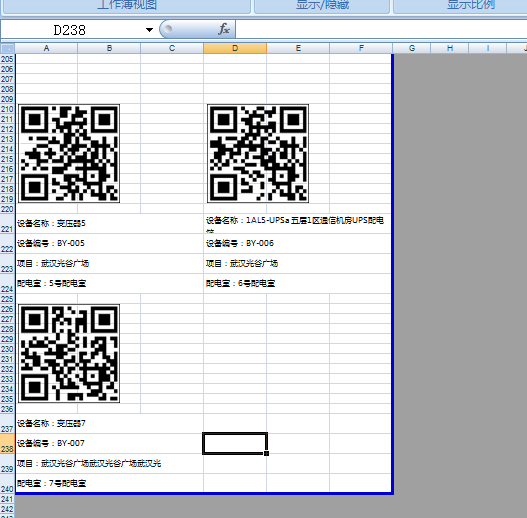The width and height of the screenshot is (527, 518).
Task: Click cell with 设备编号：BY-005
Action: [x=109, y=243]
